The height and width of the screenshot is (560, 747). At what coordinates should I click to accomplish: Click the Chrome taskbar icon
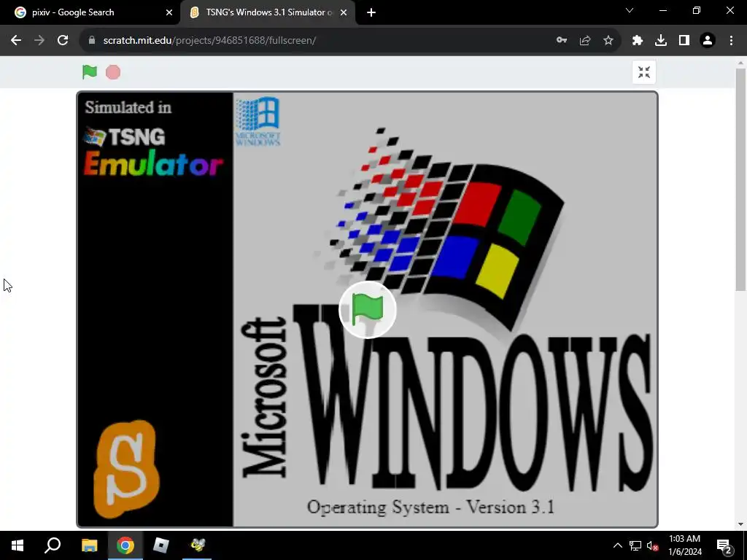click(x=125, y=545)
